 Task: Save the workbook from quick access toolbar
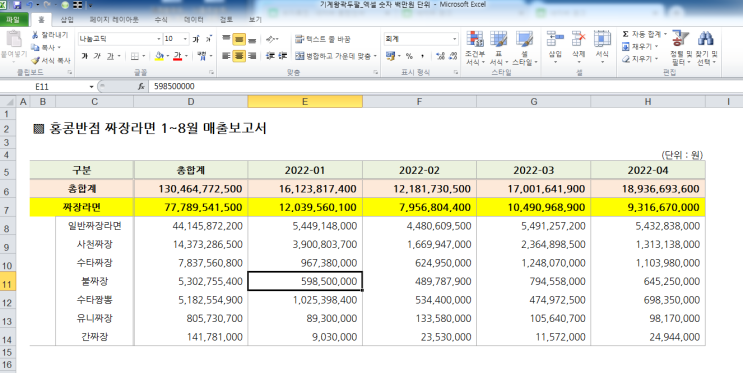tap(18, 5)
